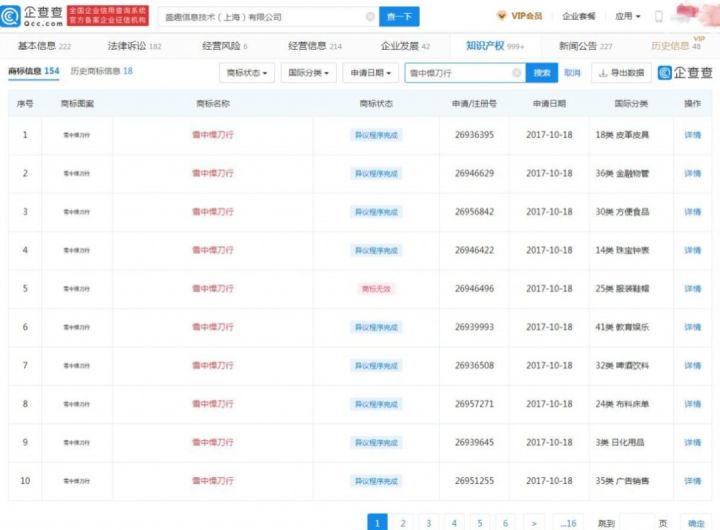
Task: Click the page jump number input
Action: [637, 523]
